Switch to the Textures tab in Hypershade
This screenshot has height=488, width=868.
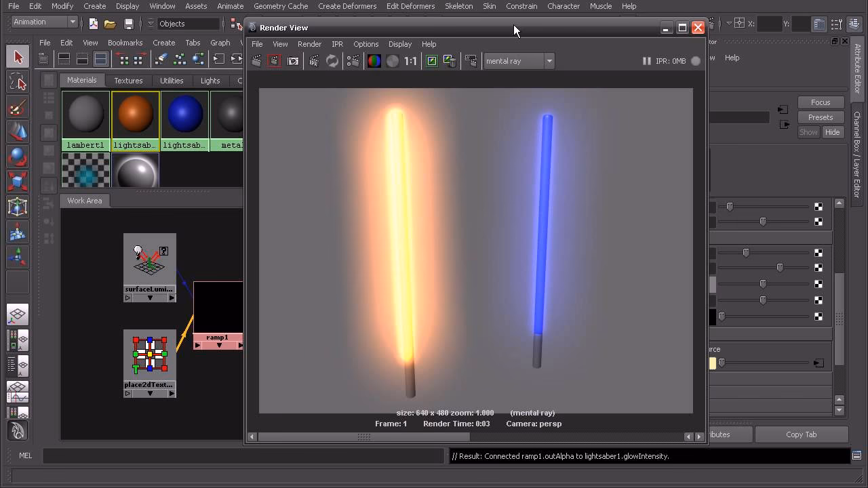[x=128, y=81]
